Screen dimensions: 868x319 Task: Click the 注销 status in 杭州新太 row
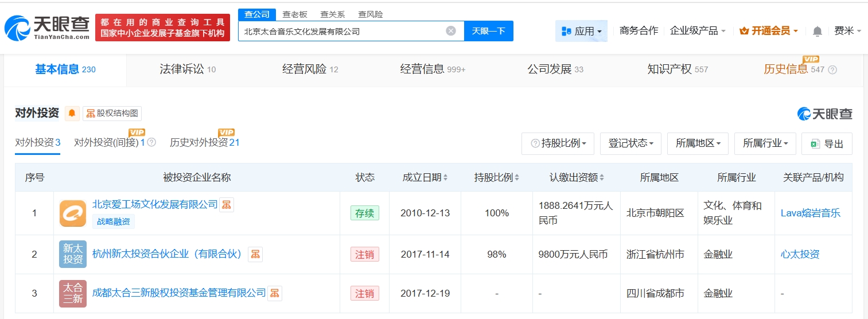(x=365, y=254)
